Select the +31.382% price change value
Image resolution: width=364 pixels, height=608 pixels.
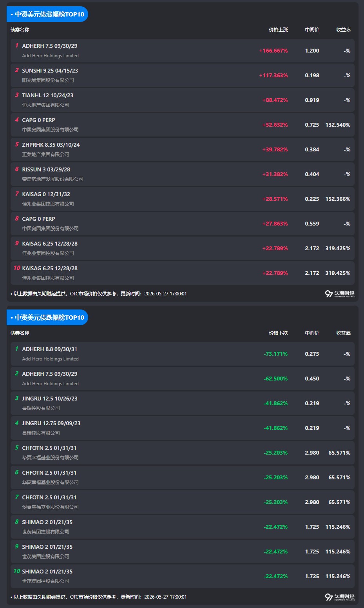pyautogui.click(x=275, y=175)
